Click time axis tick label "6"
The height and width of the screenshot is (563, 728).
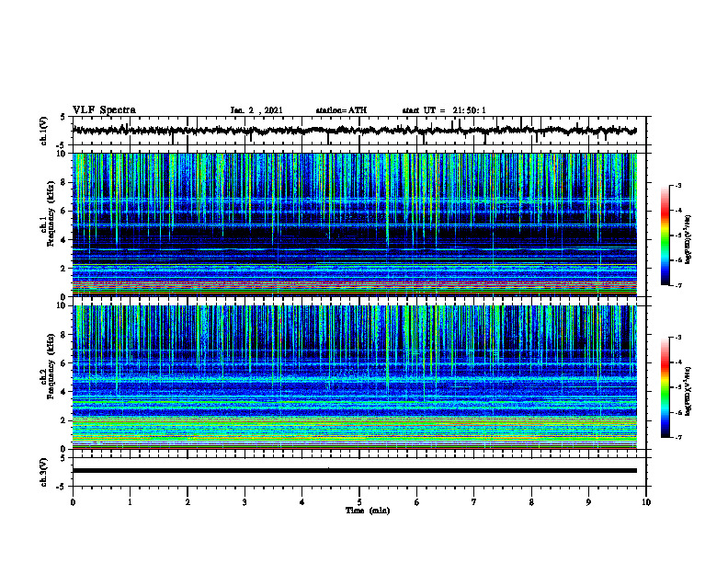[x=417, y=502]
